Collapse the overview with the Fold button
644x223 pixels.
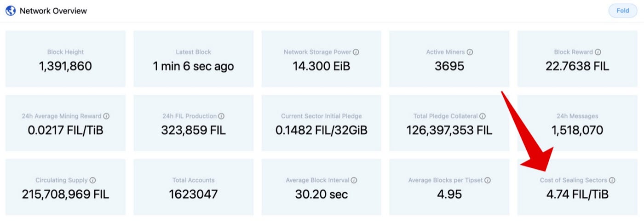pos(622,11)
